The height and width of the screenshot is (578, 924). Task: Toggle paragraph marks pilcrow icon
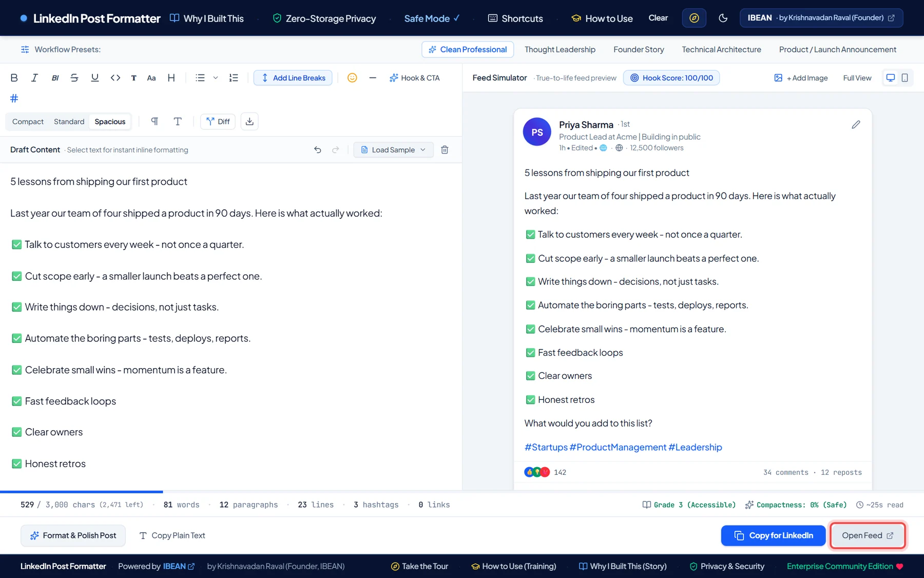point(155,122)
